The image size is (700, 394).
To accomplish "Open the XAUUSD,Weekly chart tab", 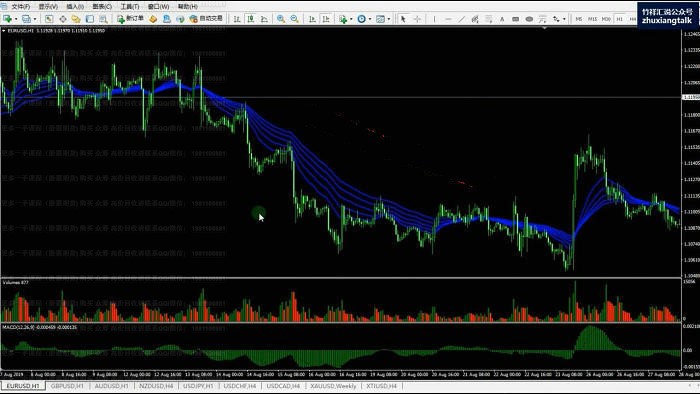I will (x=333, y=386).
